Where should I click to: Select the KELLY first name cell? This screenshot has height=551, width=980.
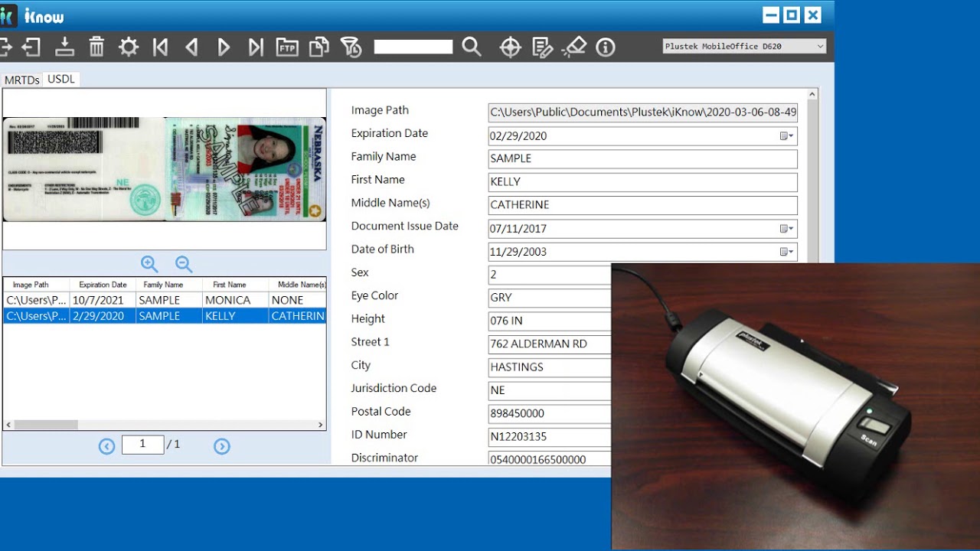pos(235,315)
